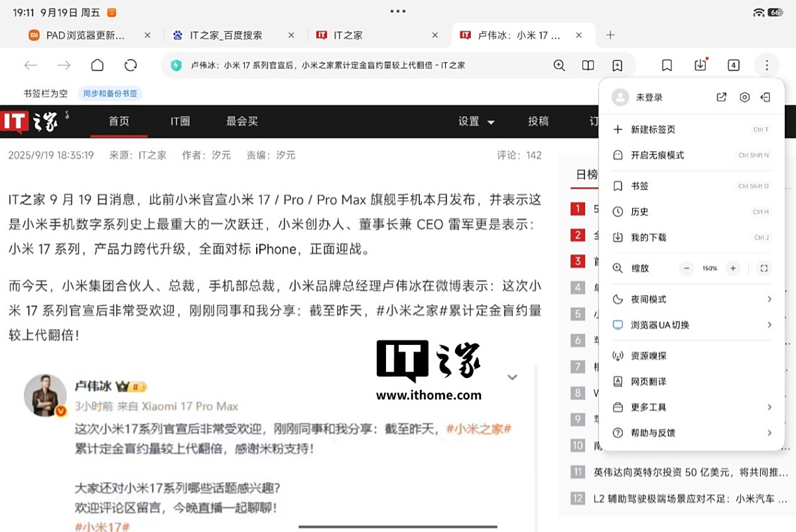Open browser settings hexagon icon in menu
The image size is (796, 532).
point(744,98)
